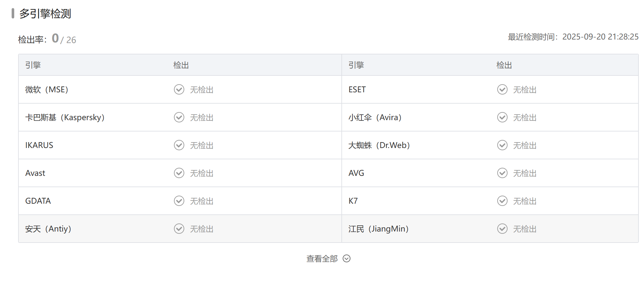
Task: Click the Antiy row check status icon
Action: [179, 229]
